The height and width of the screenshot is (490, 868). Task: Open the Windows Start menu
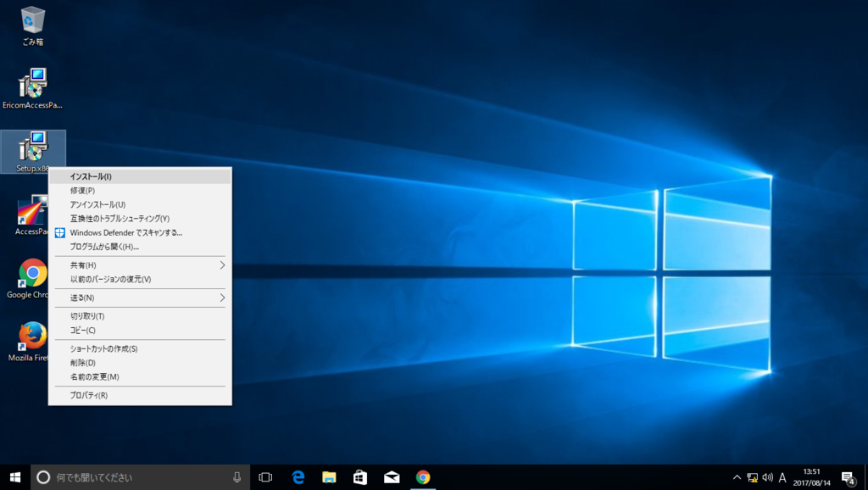(15, 477)
